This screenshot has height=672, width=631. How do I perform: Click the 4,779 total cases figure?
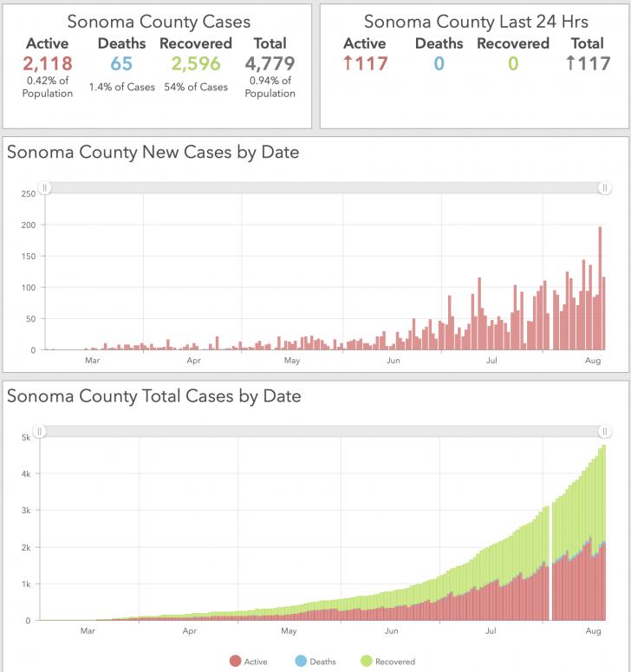click(x=270, y=63)
